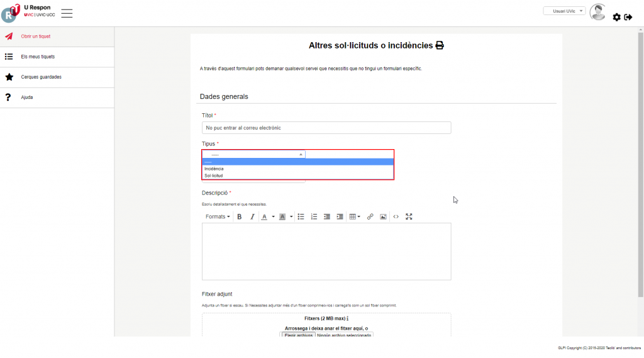Toggle fullscreen mode for the editor

pyautogui.click(x=409, y=216)
